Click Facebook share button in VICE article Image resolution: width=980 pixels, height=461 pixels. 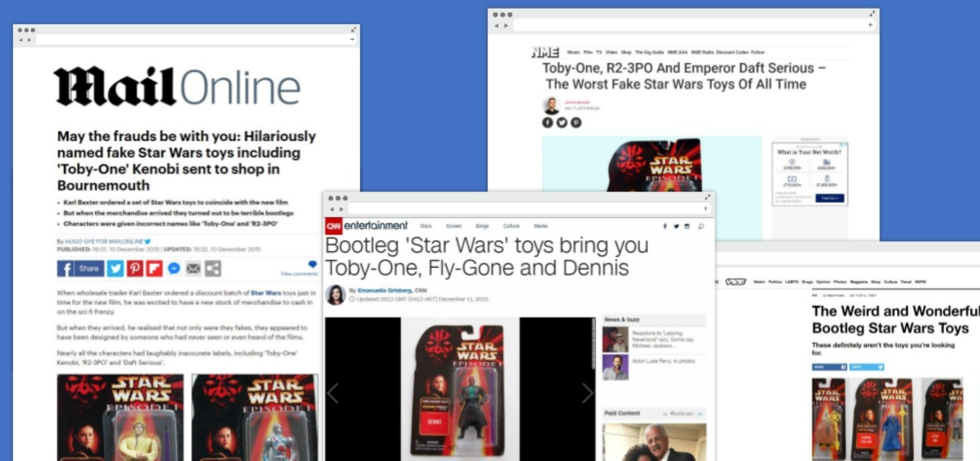829,367
